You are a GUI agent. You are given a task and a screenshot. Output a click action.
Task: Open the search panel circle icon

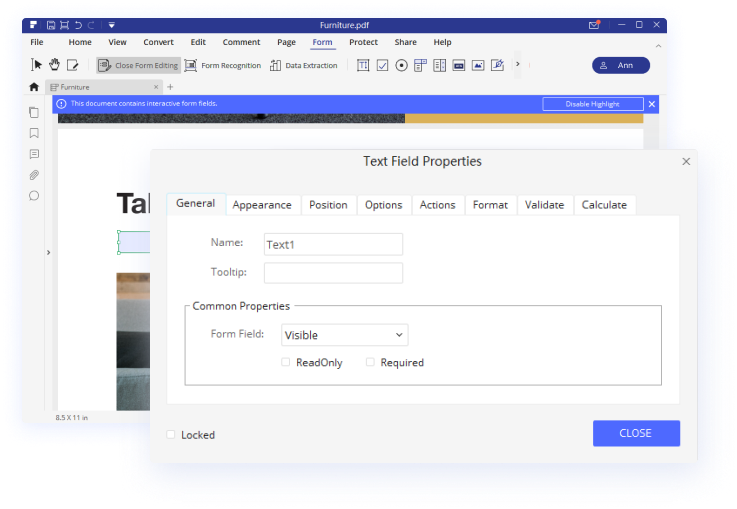(34, 196)
